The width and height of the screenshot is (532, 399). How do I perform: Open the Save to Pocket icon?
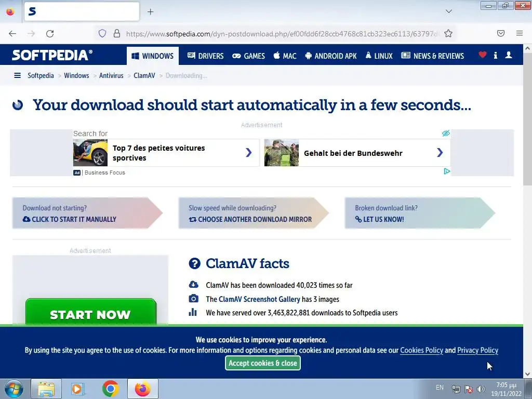point(501,33)
